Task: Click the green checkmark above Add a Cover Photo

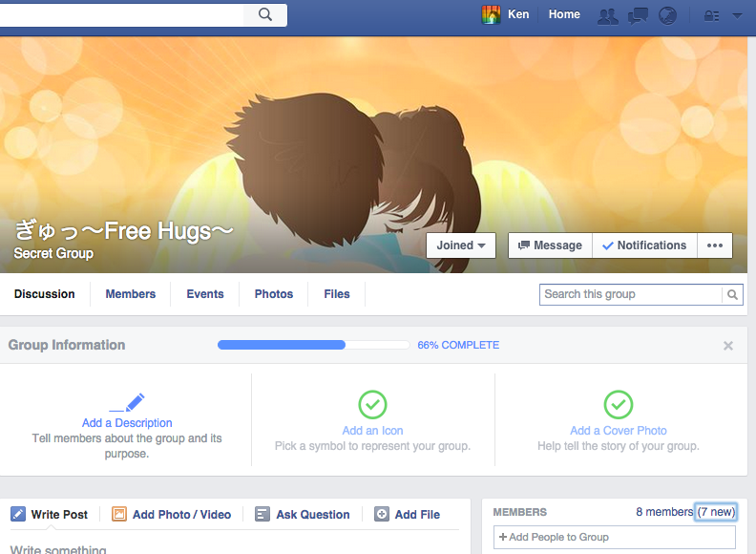Action: [x=619, y=404]
